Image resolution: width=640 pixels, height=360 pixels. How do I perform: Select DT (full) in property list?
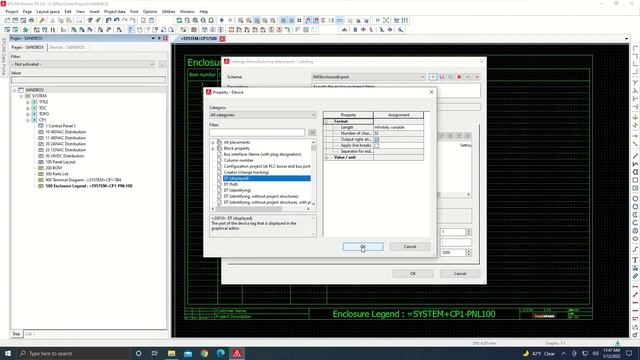coord(231,184)
